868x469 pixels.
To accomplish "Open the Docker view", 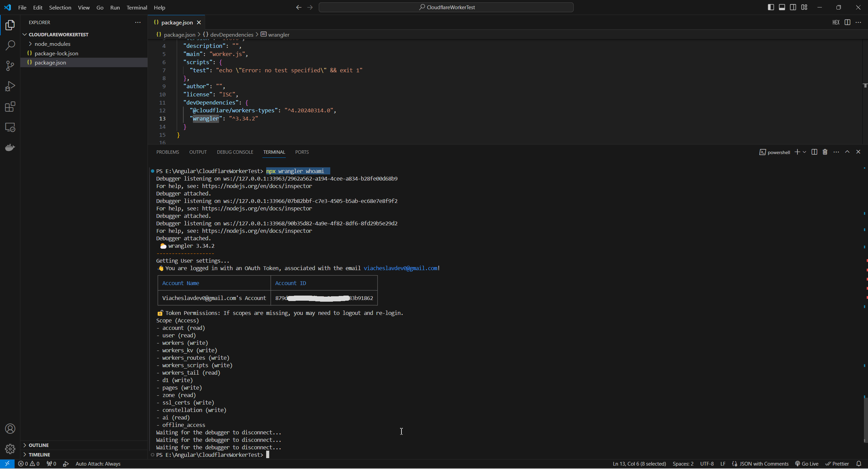I will click(10, 148).
